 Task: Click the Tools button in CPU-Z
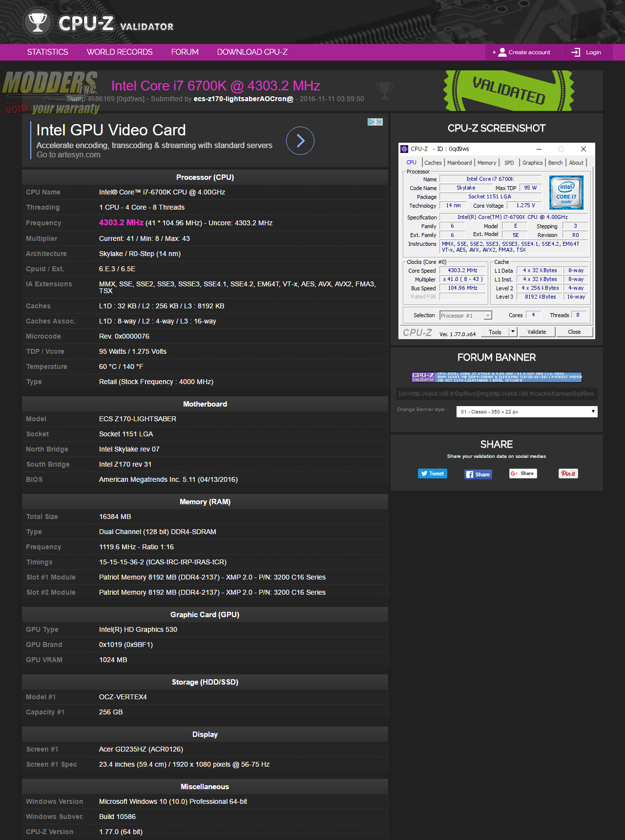tap(495, 332)
